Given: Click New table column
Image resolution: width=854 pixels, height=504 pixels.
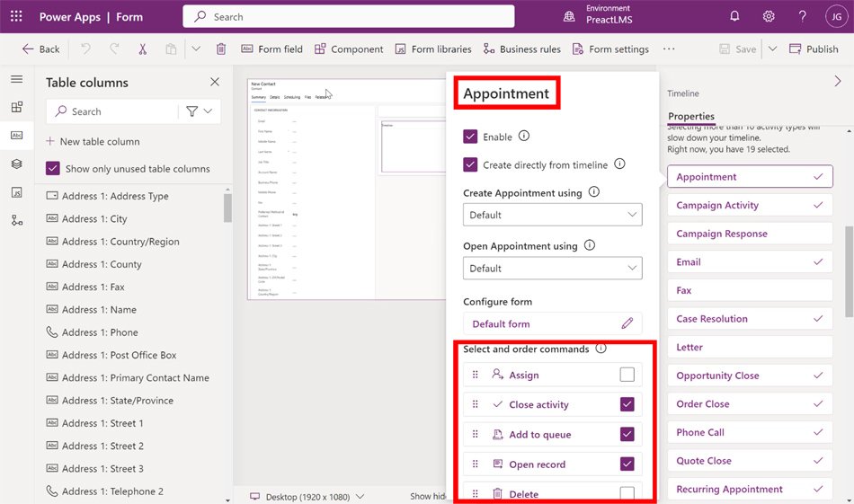Looking at the screenshot, I should click(93, 141).
